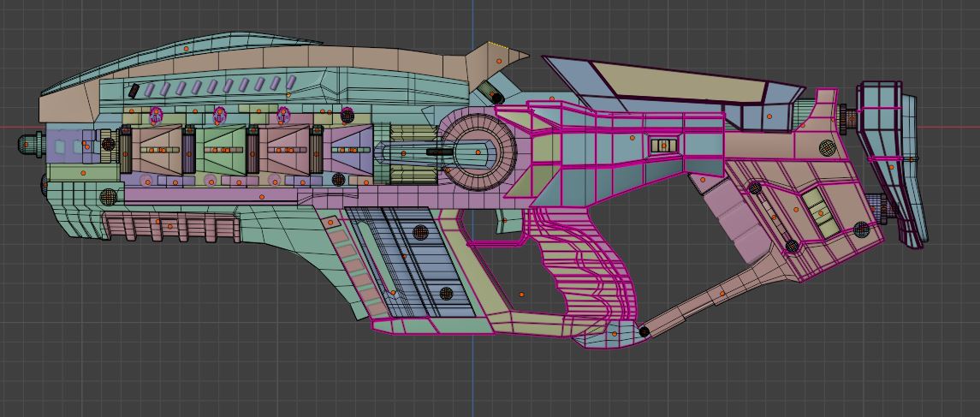Click the origin dot inside the trigger guard opening

522,294
